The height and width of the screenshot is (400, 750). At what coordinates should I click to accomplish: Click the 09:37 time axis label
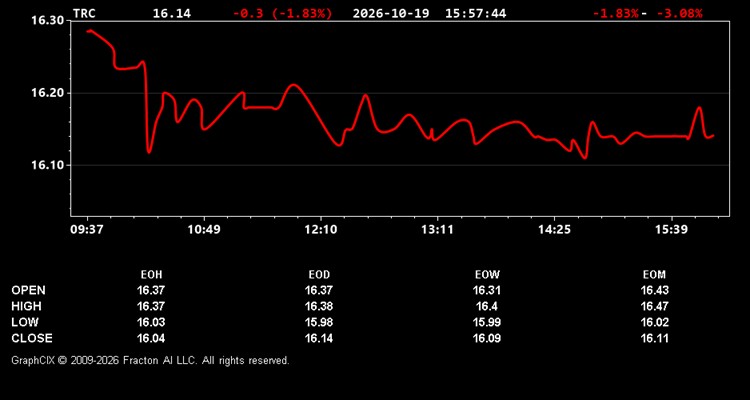pos(87,230)
